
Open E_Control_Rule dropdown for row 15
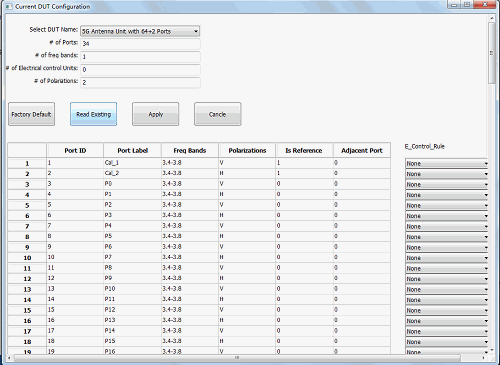click(x=447, y=310)
